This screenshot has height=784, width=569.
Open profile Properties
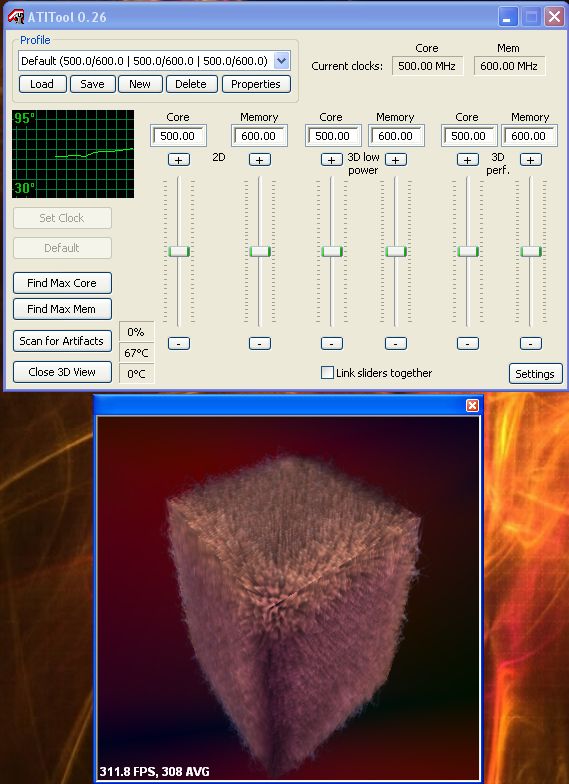tap(256, 84)
